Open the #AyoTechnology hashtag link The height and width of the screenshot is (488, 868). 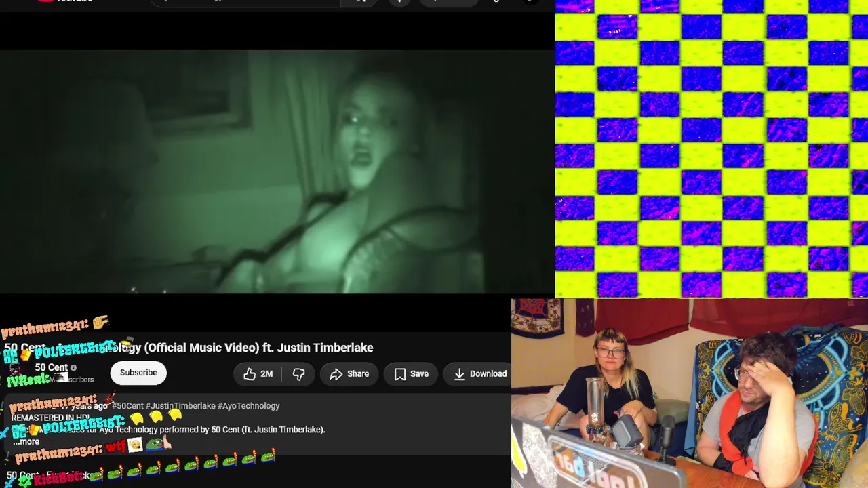pyautogui.click(x=249, y=406)
